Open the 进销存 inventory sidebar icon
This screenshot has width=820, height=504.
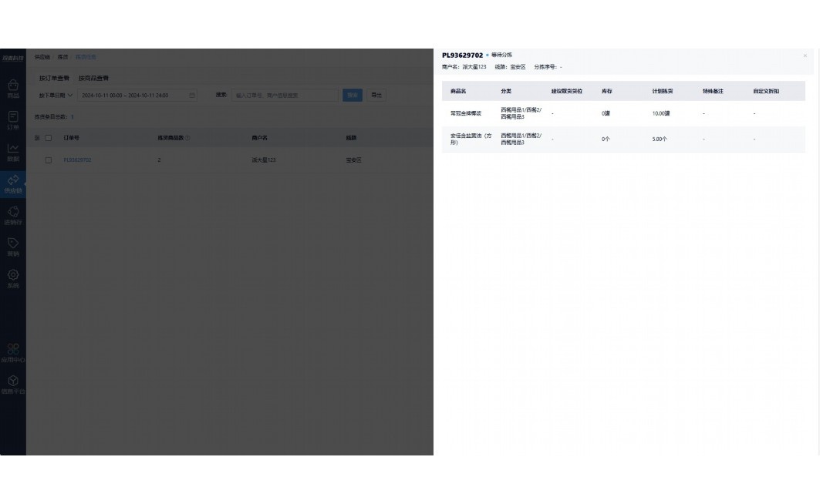(13, 213)
